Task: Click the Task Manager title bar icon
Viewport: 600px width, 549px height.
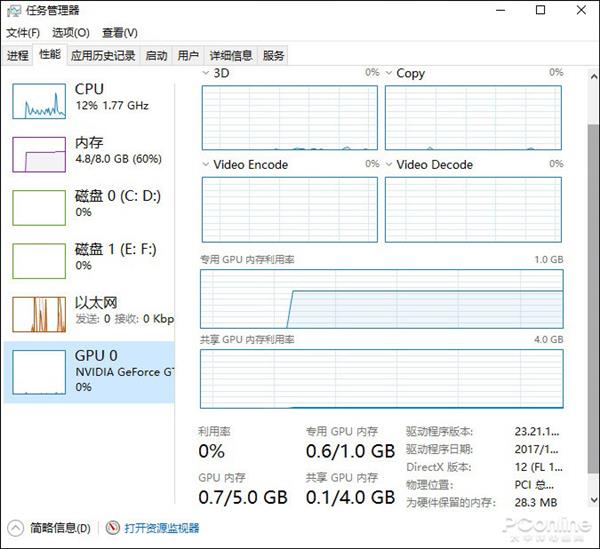Action: click(14, 10)
